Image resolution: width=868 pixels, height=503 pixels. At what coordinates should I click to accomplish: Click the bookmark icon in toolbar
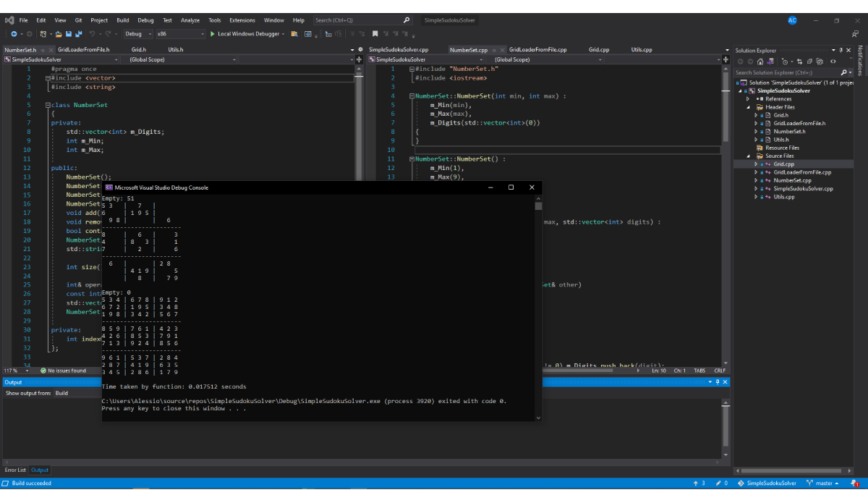click(x=375, y=34)
